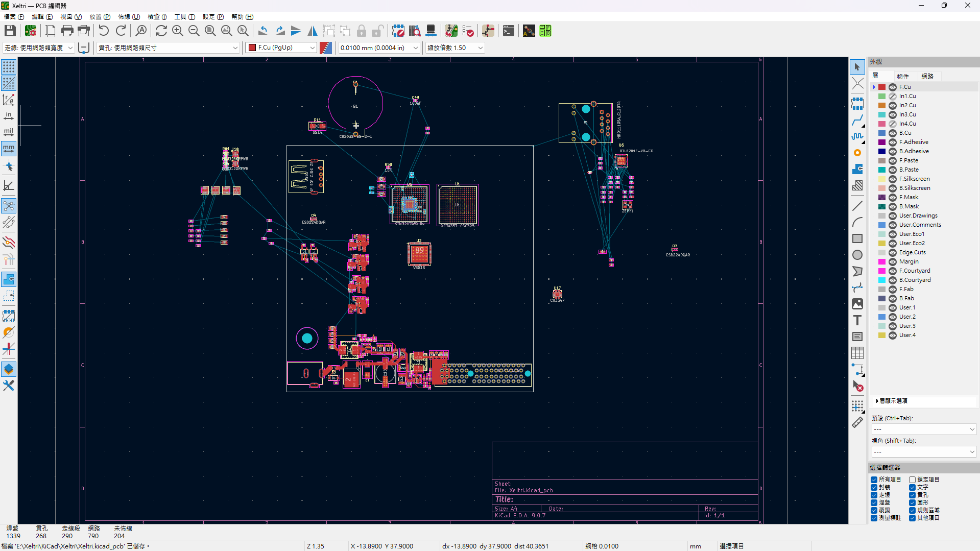
Task: Click the Margin layer color swatch
Action: (882, 262)
